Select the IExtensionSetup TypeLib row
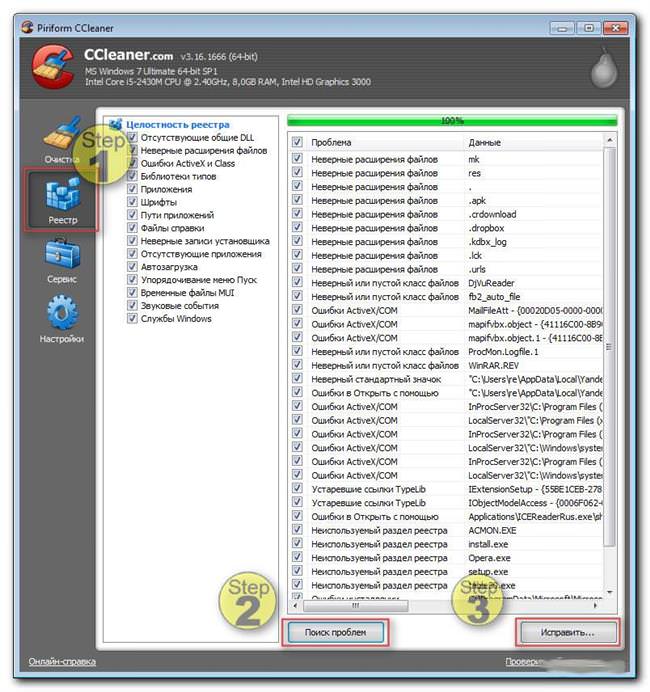 click(445, 489)
